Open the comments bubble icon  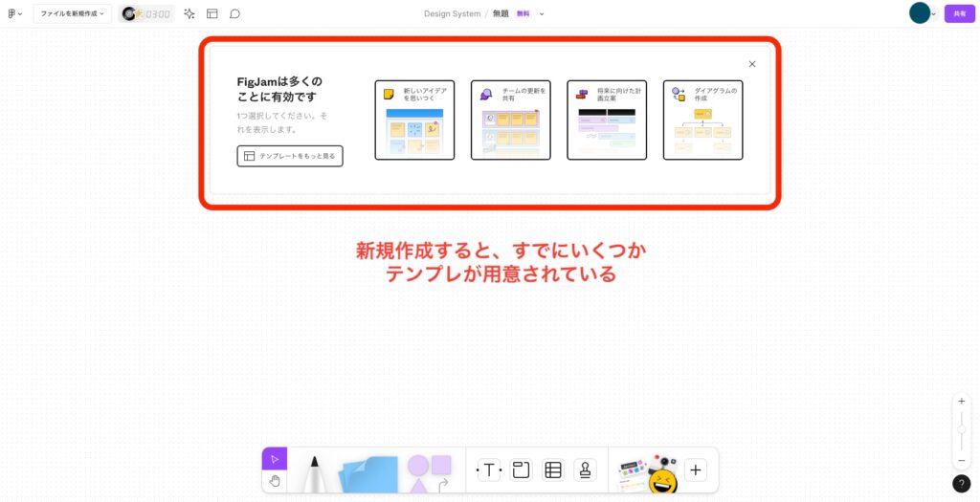click(x=235, y=13)
